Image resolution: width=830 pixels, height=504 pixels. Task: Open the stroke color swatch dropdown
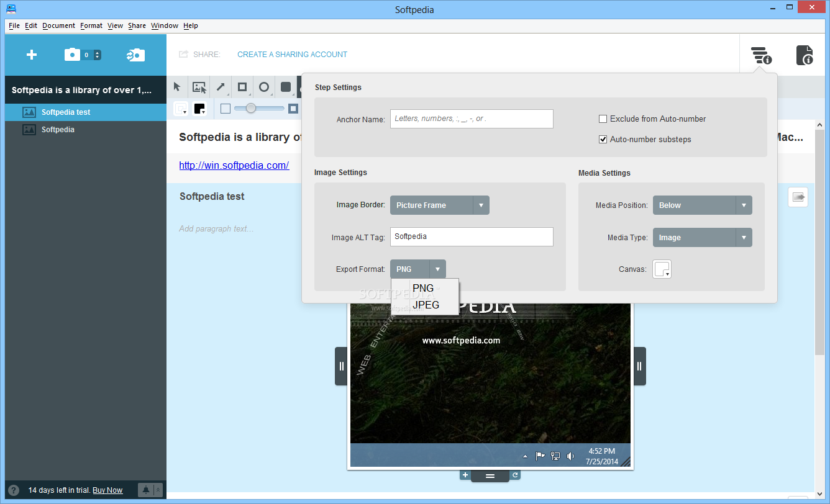[x=181, y=109]
